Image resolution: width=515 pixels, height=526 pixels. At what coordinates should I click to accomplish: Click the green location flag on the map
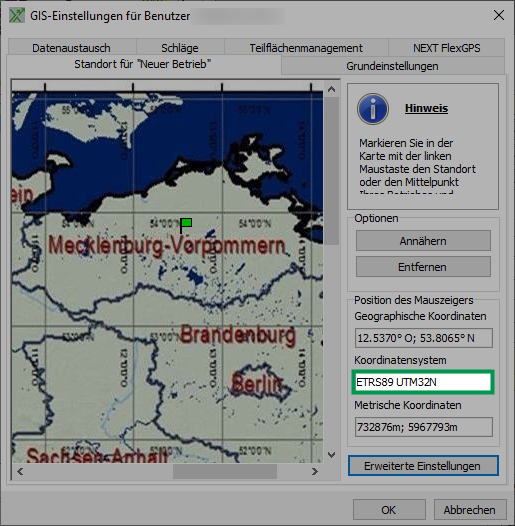point(186,225)
